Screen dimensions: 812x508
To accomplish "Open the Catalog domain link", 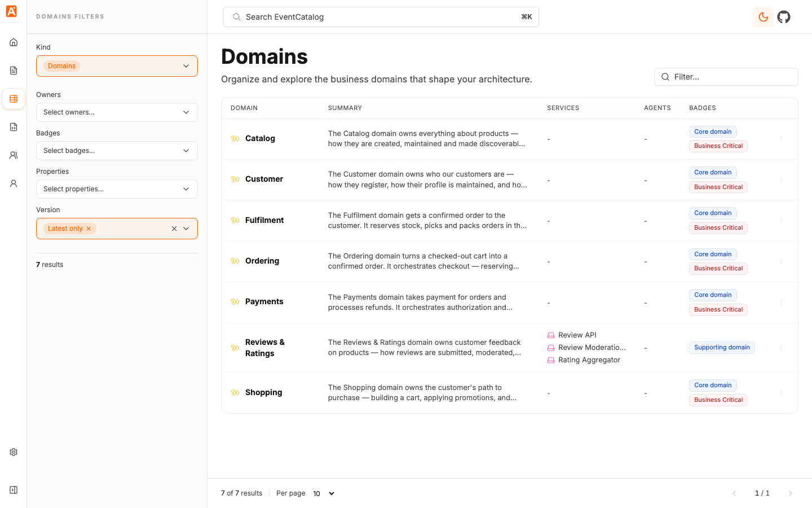I will 260,138.
